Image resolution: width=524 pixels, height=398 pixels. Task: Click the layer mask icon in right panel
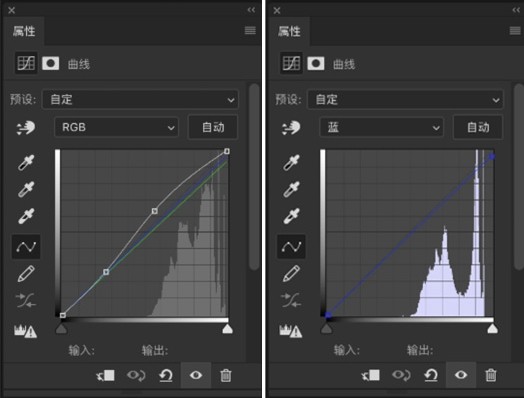point(316,63)
